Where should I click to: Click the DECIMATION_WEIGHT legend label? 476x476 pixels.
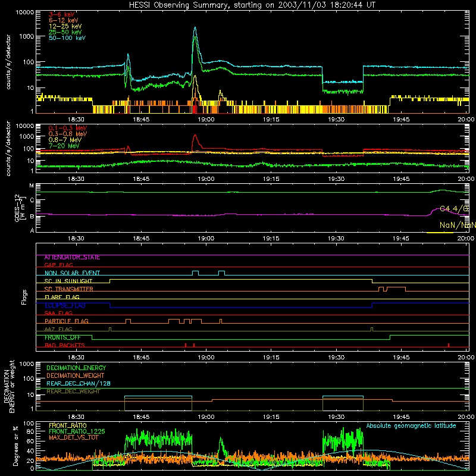pyautogui.click(x=76, y=376)
